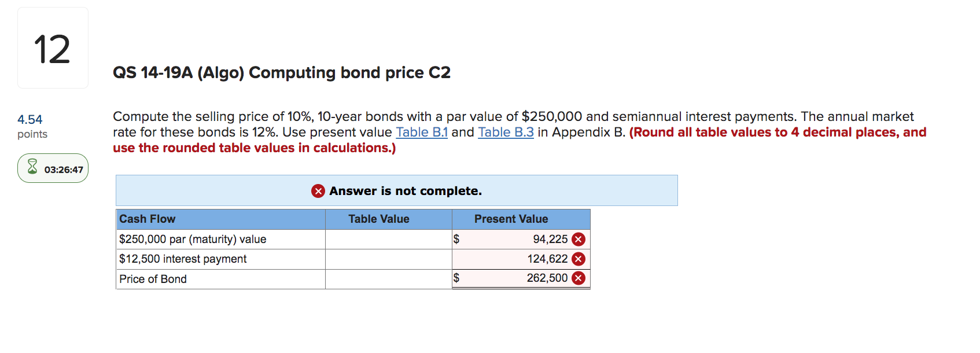Select the question number 12 box
This screenshot has width=980, height=353.
point(53,47)
